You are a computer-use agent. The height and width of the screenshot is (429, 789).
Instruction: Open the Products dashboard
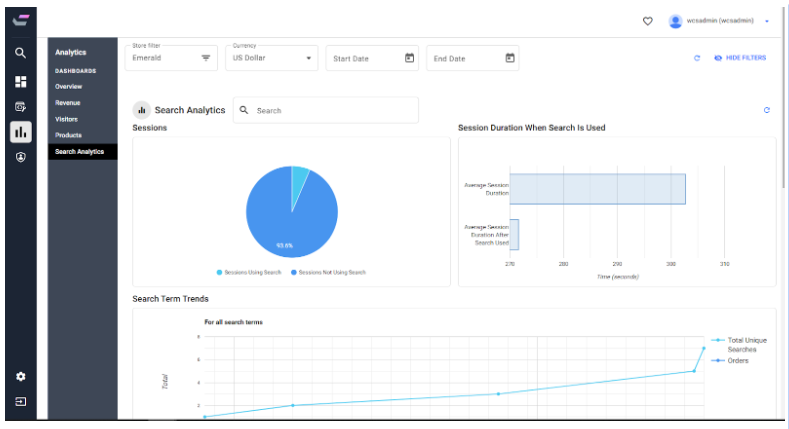pos(68,135)
